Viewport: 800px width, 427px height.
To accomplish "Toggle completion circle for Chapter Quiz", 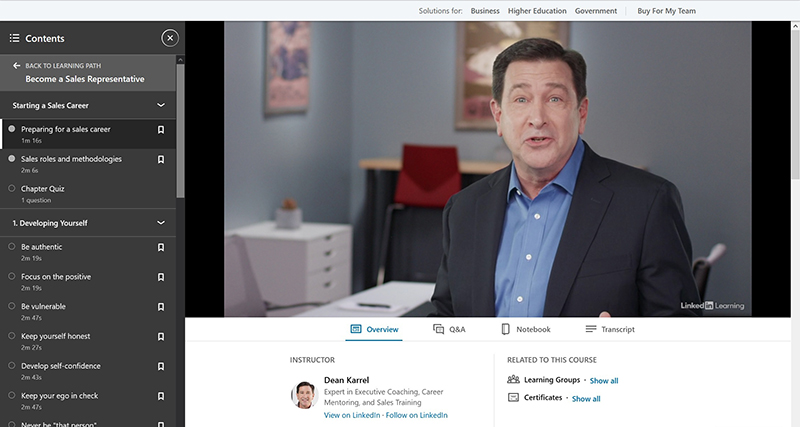I will (12, 188).
